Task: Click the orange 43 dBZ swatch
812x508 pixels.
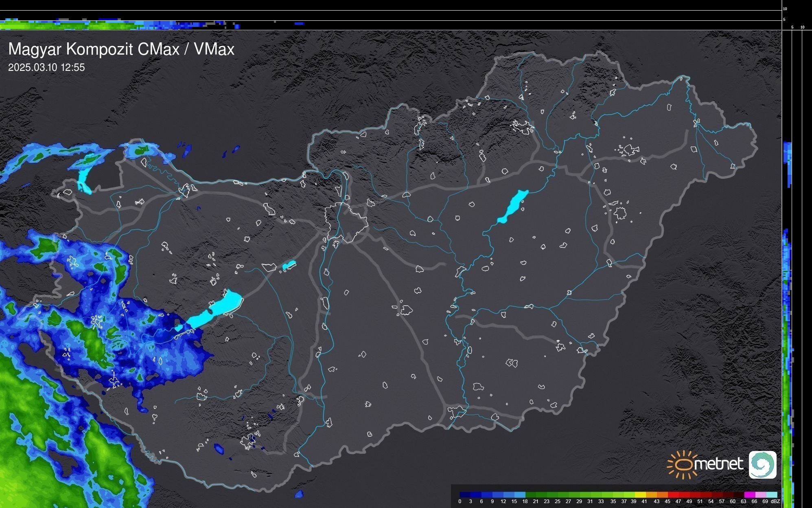Action: 662,495
